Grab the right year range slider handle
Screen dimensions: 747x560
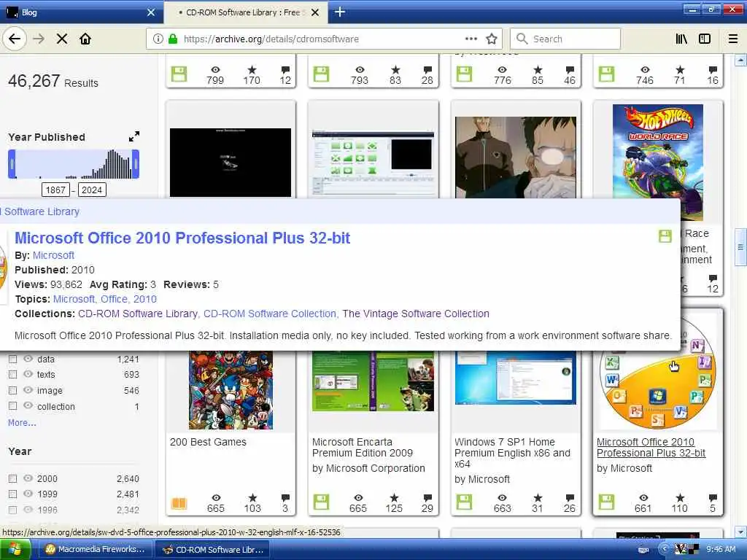pyautogui.click(x=135, y=164)
